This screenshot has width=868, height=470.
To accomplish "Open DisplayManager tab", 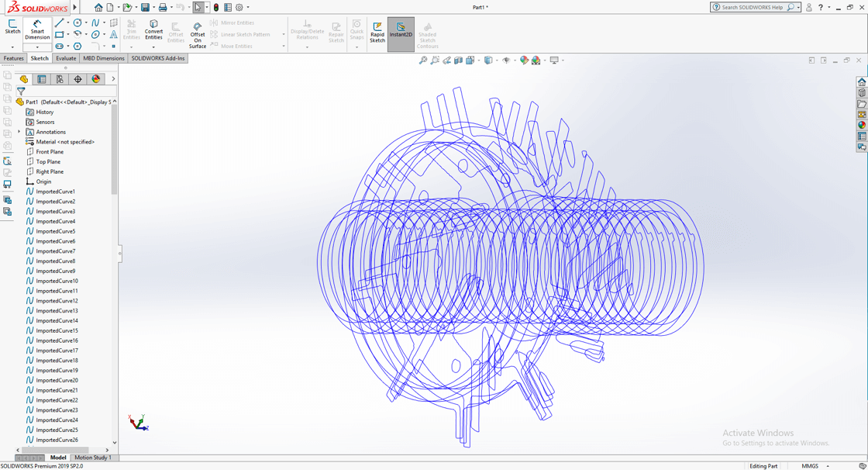I will pyautogui.click(x=96, y=79).
